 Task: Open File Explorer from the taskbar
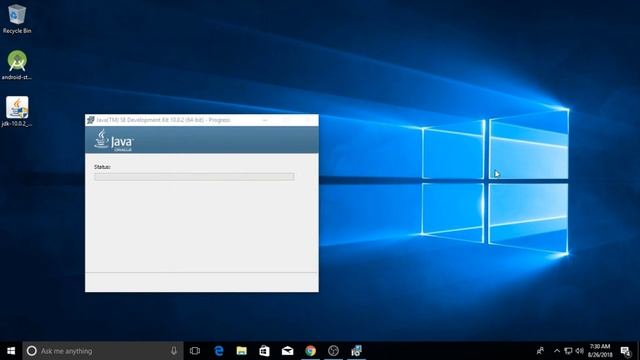tap(242, 351)
